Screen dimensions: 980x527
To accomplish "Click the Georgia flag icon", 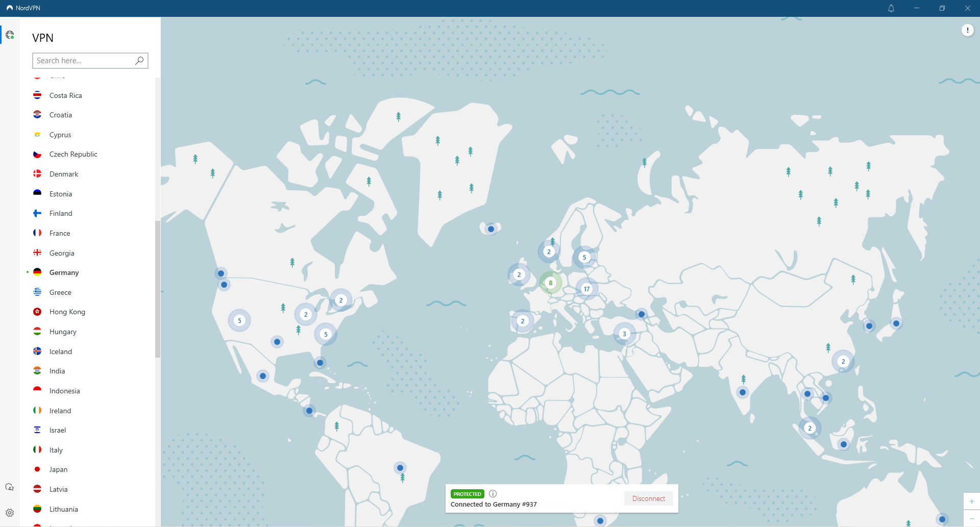I will click(37, 253).
